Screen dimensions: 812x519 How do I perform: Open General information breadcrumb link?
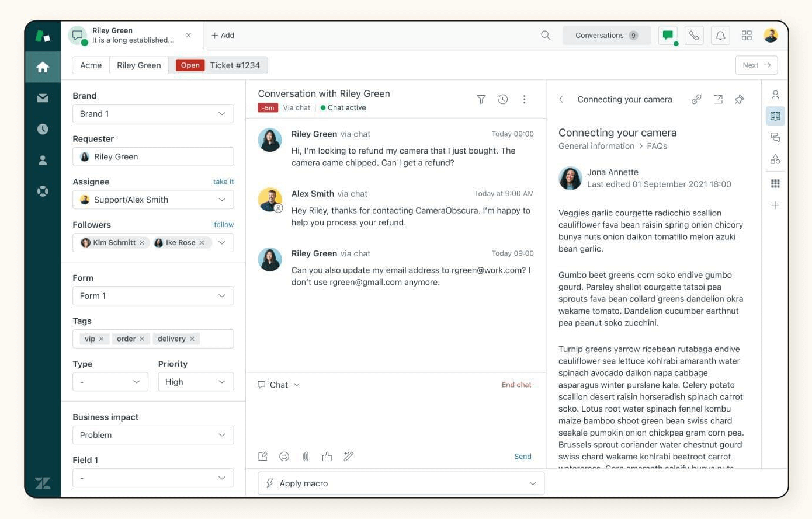pyautogui.click(x=596, y=146)
